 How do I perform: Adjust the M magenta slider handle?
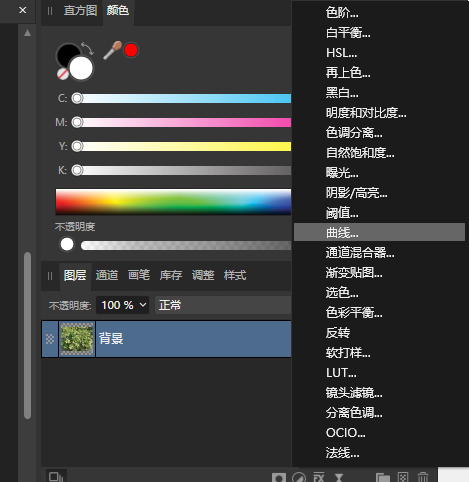(x=77, y=122)
